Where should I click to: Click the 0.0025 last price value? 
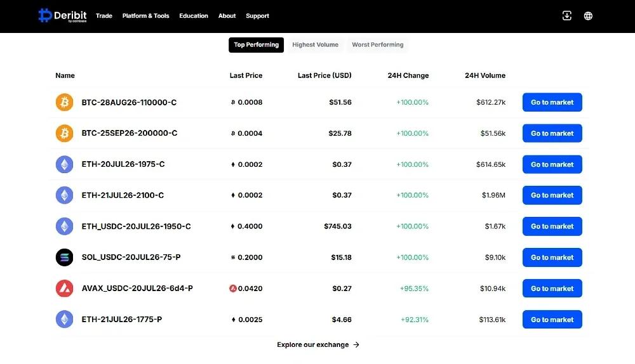coord(250,319)
